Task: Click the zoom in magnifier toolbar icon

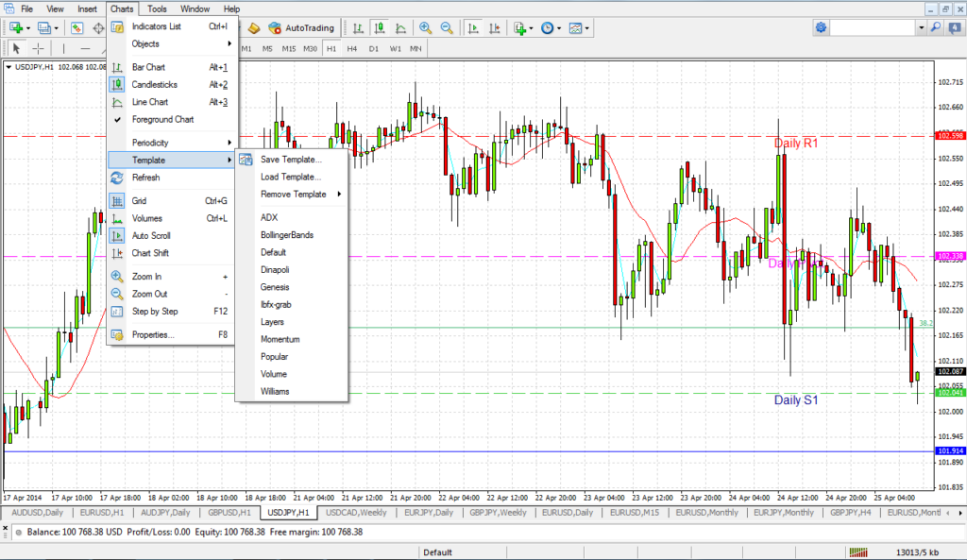Action: click(x=426, y=28)
